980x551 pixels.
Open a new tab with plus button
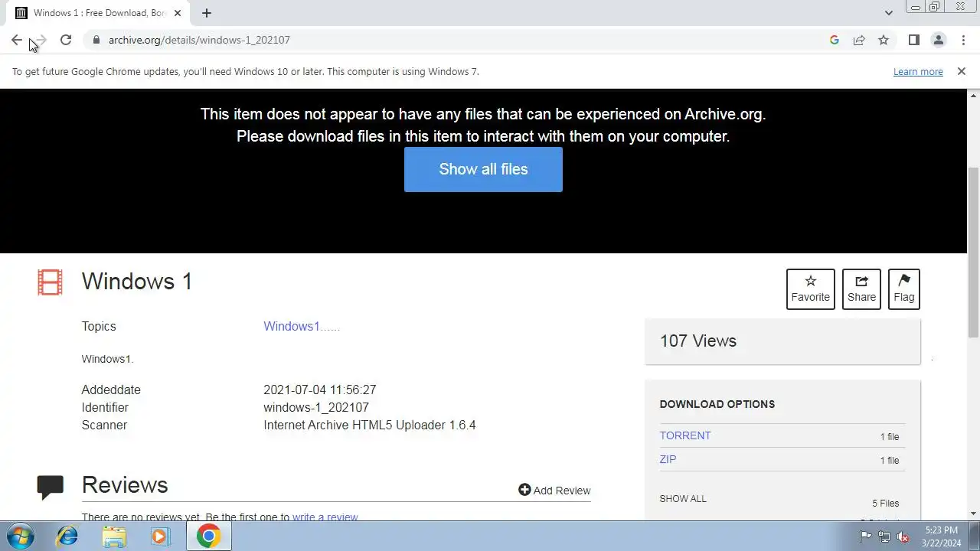click(206, 13)
